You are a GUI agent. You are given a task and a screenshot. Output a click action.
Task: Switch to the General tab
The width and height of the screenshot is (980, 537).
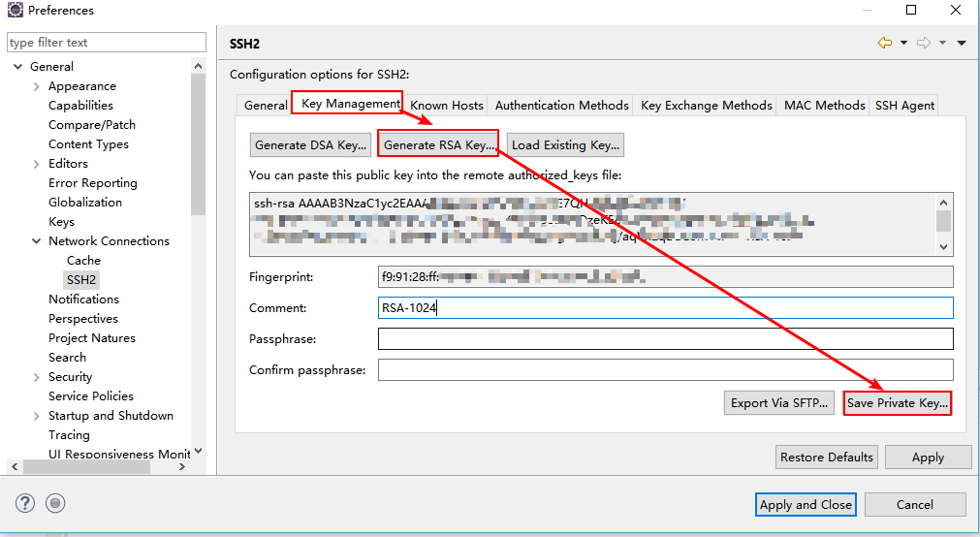(266, 105)
